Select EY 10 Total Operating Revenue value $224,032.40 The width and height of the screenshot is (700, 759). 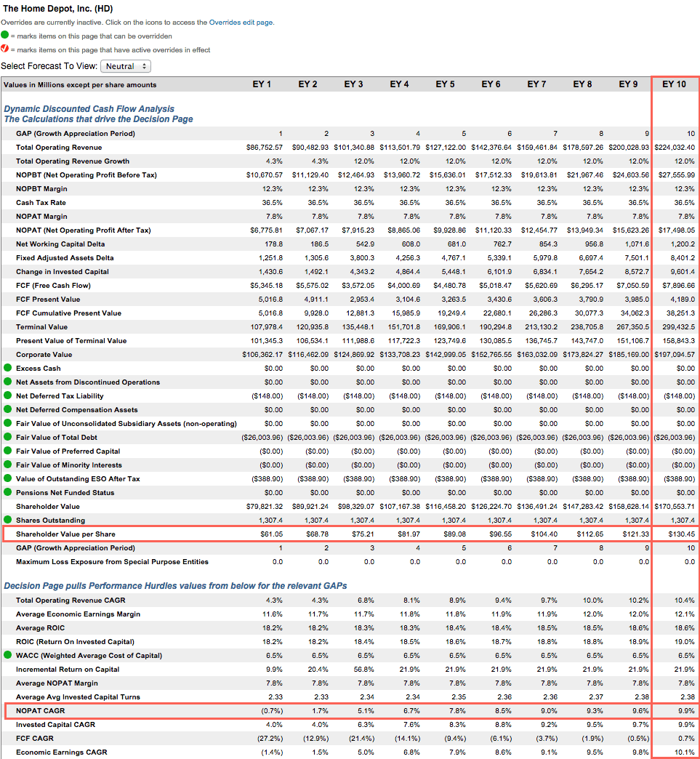point(675,147)
